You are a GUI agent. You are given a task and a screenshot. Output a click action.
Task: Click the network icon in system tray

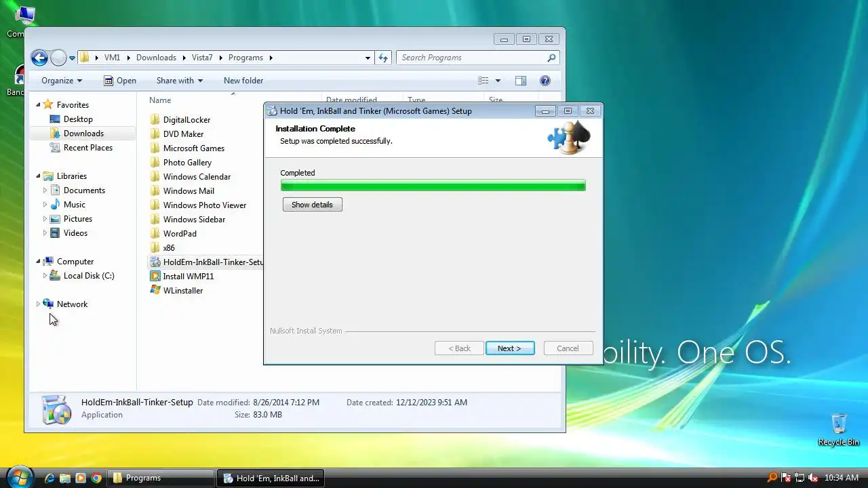coord(800,478)
